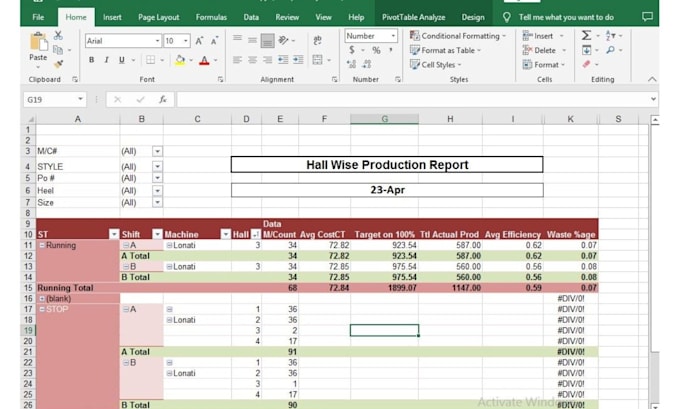Screen dimensions: 680x409
Task: Open the ST column filter dropdown
Action: [114, 234]
